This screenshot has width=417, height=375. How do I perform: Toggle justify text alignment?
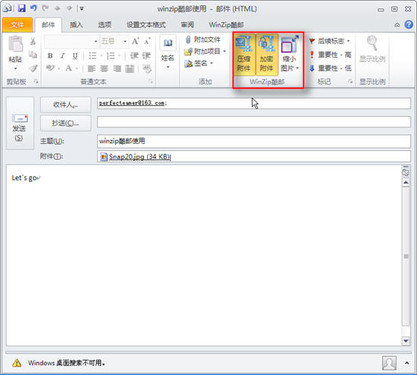coord(129,69)
